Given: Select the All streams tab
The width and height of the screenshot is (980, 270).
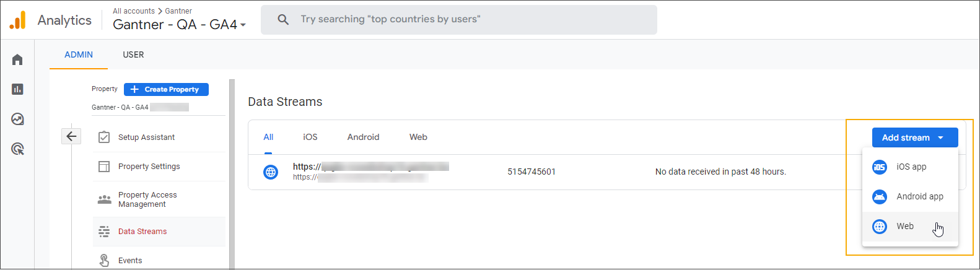Looking at the screenshot, I should click(x=268, y=137).
